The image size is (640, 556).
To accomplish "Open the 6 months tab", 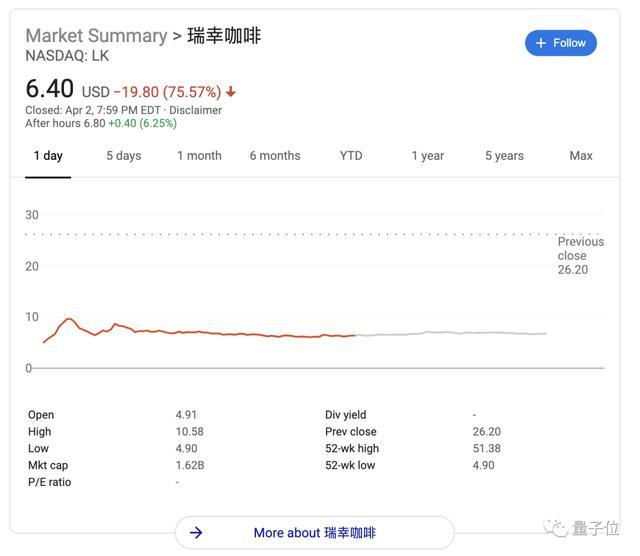I will coord(275,156).
